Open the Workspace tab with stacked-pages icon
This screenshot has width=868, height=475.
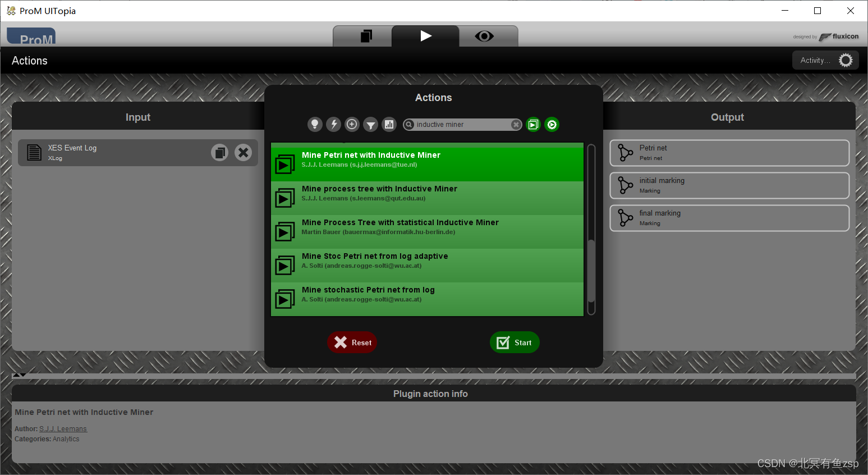click(x=366, y=36)
